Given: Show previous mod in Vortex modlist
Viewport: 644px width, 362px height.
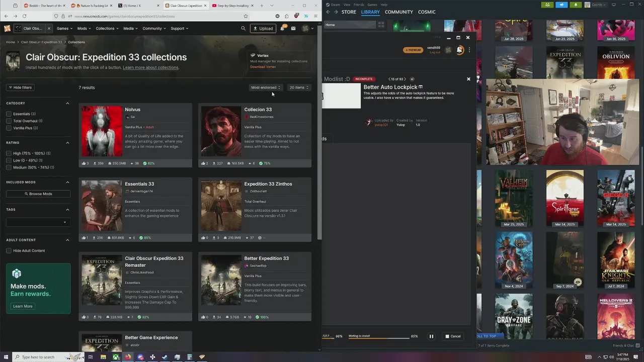Looking at the screenshot, I should (x=389, y=79).
